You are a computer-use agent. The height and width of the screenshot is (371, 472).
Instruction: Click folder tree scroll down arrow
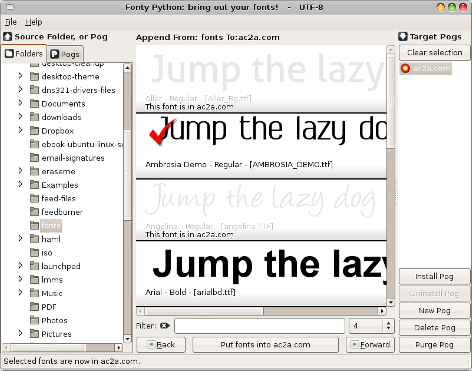point(127,339)
